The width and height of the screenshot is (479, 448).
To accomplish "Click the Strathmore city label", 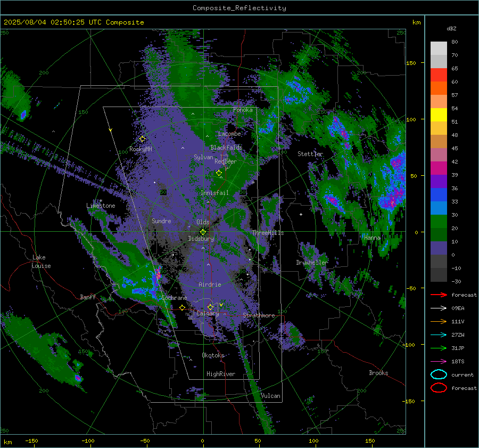I will (259, 315).
